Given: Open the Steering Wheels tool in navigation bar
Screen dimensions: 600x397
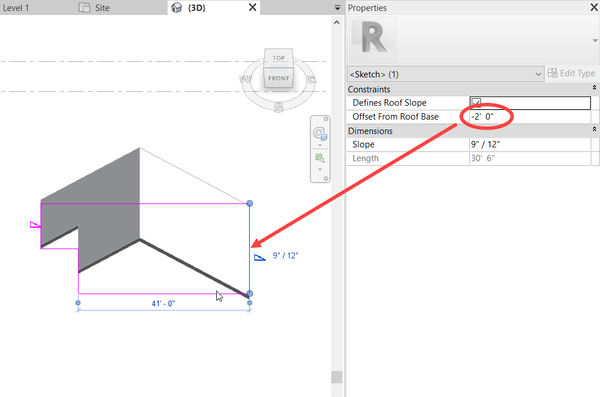Looking at the screenshot, I should pyautogui.click(x=320, y=133).
